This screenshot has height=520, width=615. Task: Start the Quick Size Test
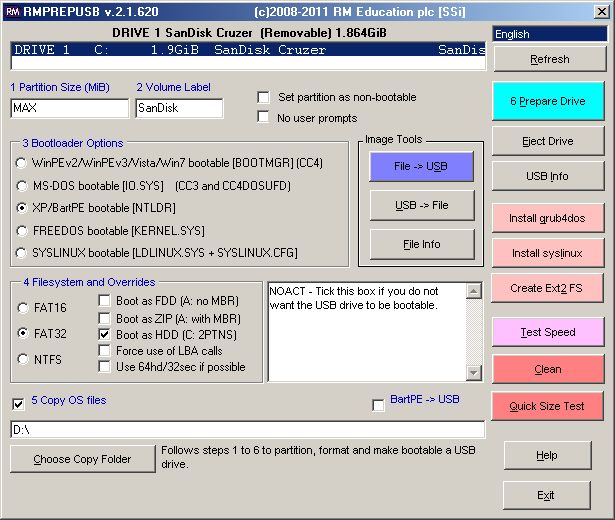(547, 406)
